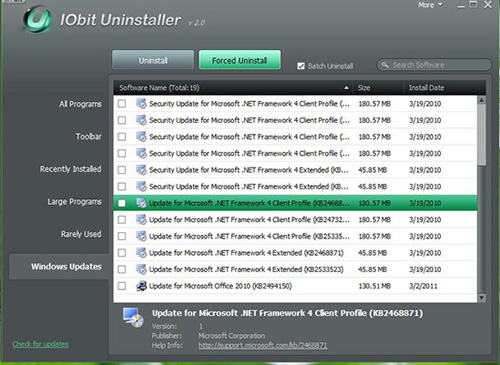Select the Client Profile (KB25335...) update row
Image resolution: width=500 pixels, height=365 pixels.
[295, 236]
